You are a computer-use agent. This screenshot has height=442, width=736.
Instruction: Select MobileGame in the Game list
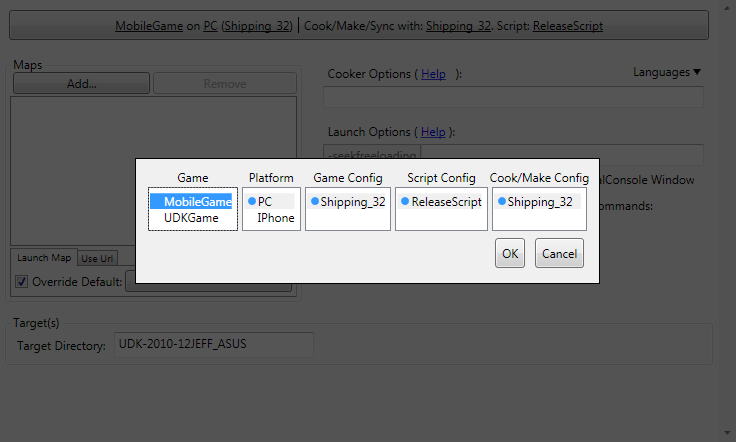192,201
